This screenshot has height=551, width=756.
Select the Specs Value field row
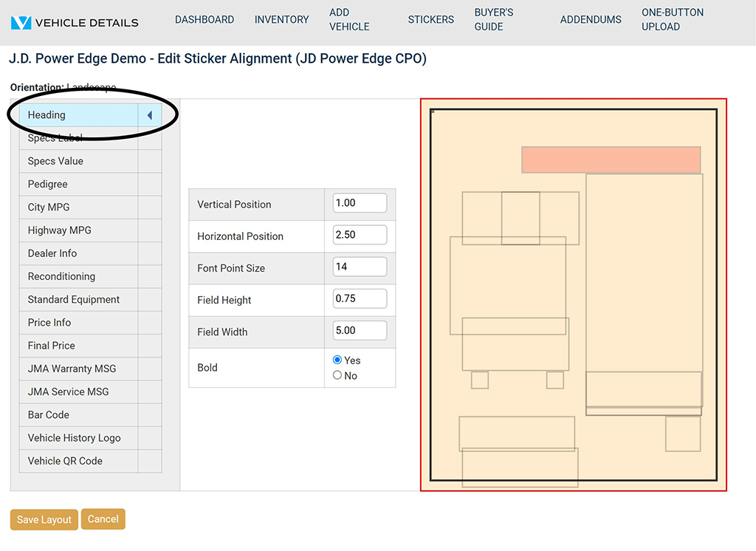tap(78, 161)
